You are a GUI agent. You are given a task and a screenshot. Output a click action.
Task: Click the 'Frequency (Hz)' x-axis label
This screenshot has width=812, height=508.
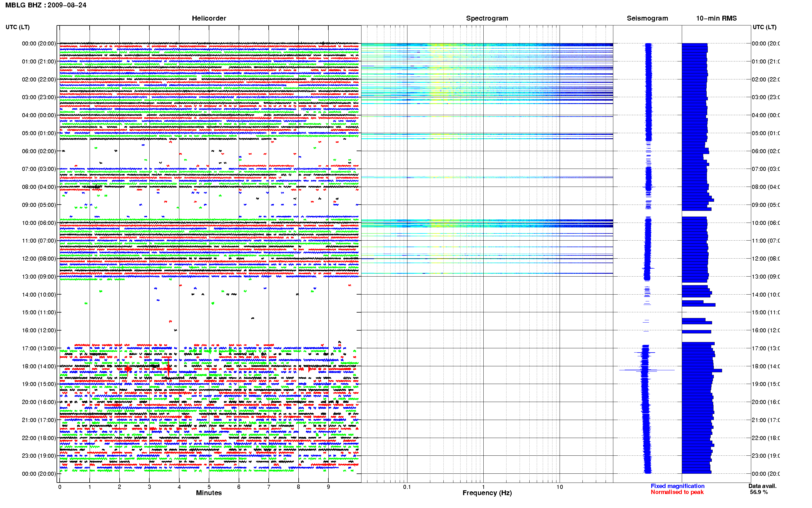point(487,493)
